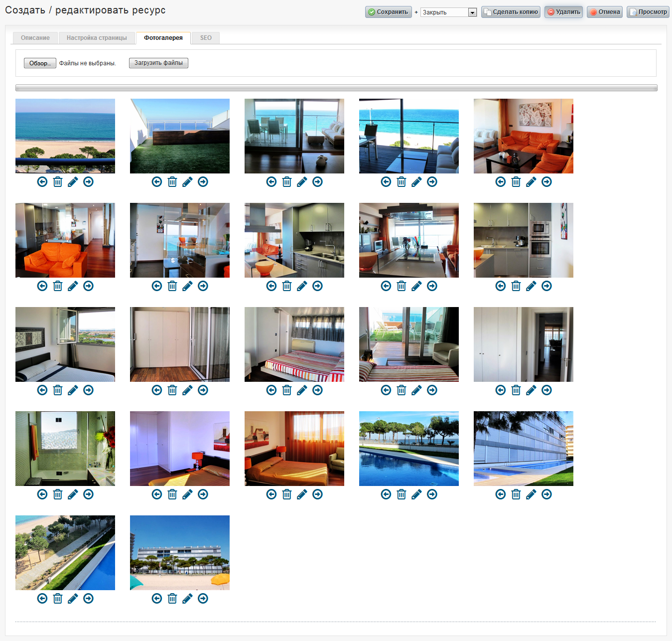Delete the grass rooftop terrace photo

(172, 182)
